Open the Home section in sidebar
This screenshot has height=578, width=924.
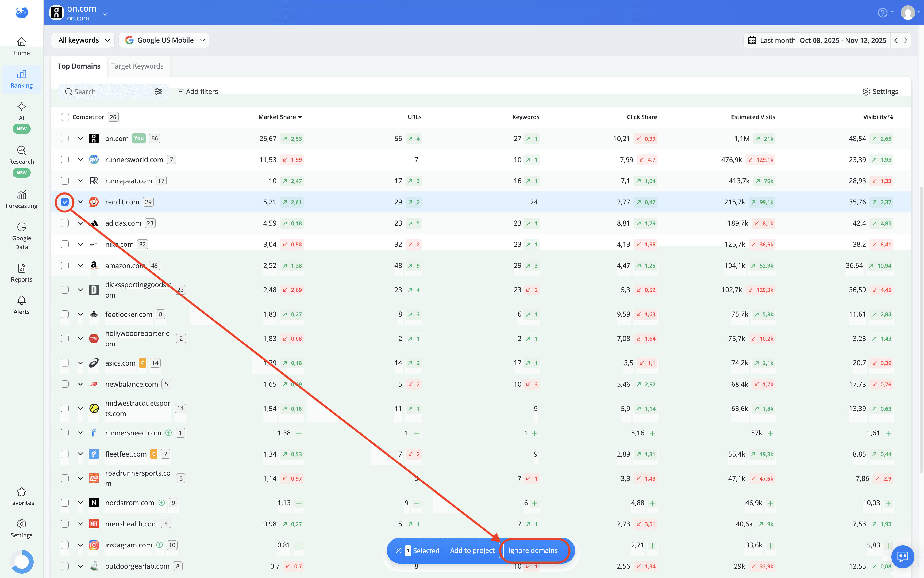point(21,46)
